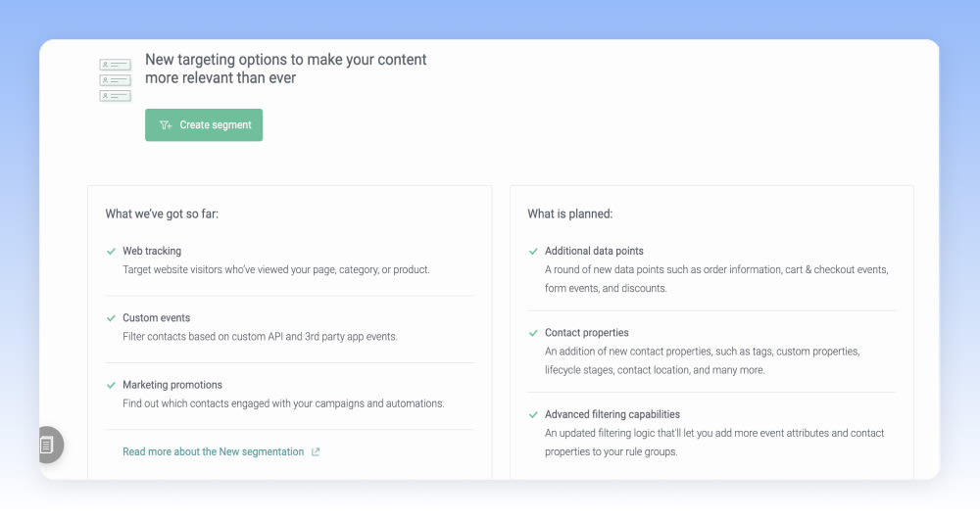
Task: Click the What is planned heading
Action: point(569,213)
